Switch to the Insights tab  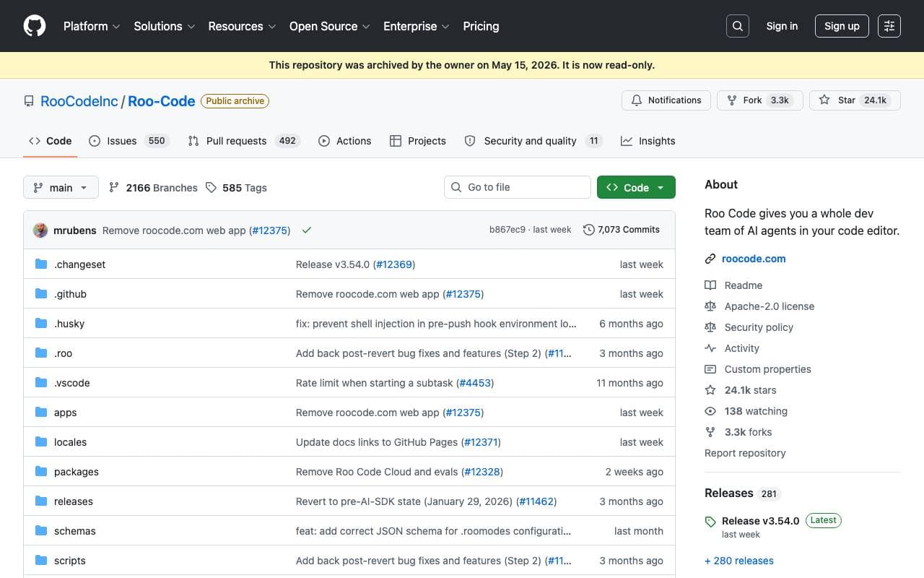[x=648, y=141]
